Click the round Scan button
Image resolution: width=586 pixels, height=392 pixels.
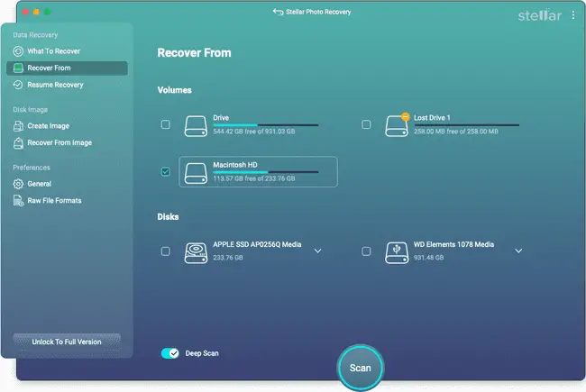tap(361, 368)
